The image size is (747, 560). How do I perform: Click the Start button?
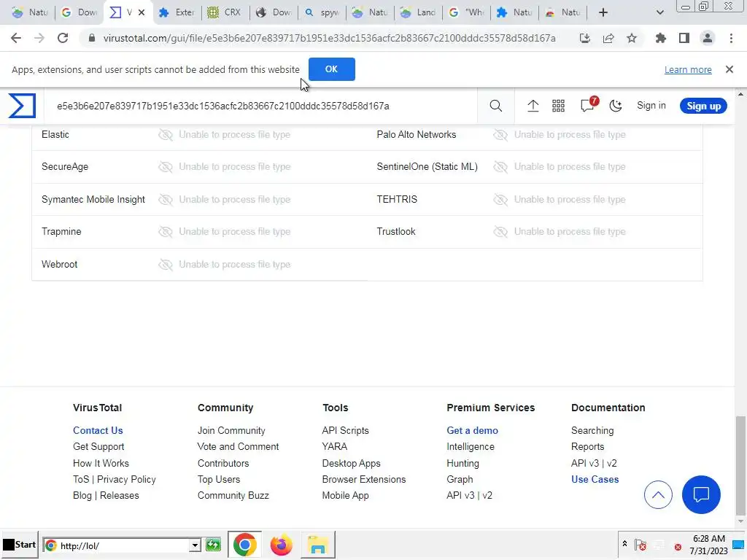click(19, 545)
